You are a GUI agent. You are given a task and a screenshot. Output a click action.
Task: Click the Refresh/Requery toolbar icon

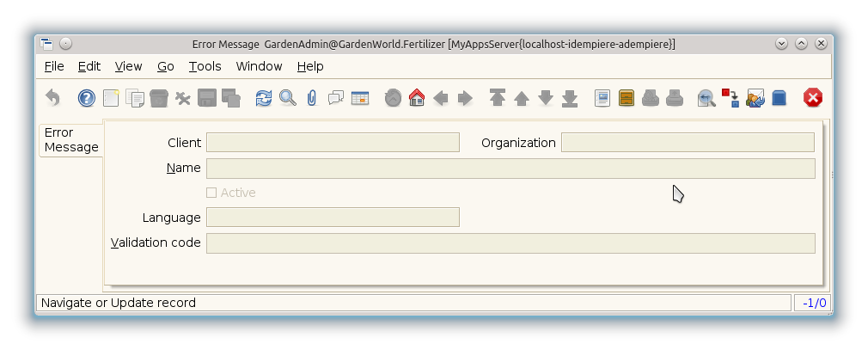(264, 98)
